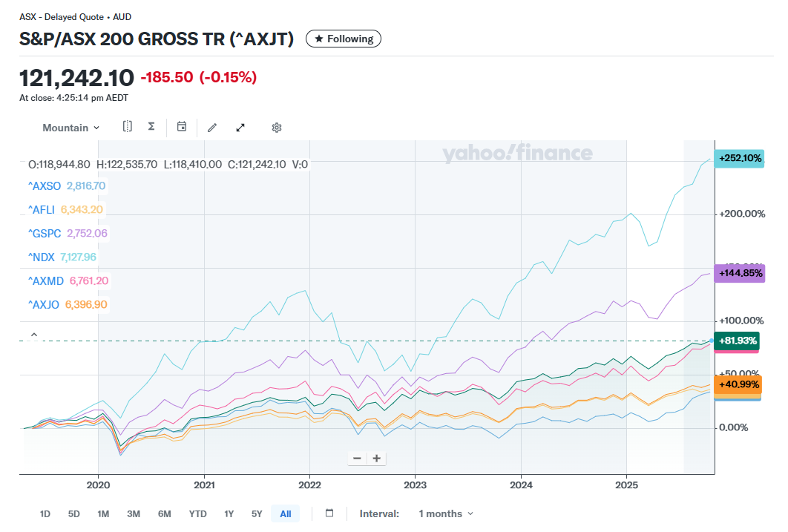The image size is (788, 532).
Task: Open the 1 months interval dropdown
Action: [x=445, y=513]
